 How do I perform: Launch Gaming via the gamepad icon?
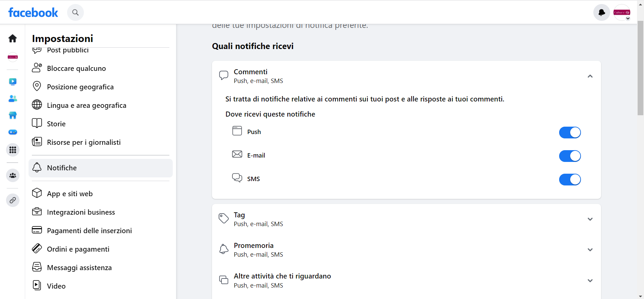coord(12,132)
